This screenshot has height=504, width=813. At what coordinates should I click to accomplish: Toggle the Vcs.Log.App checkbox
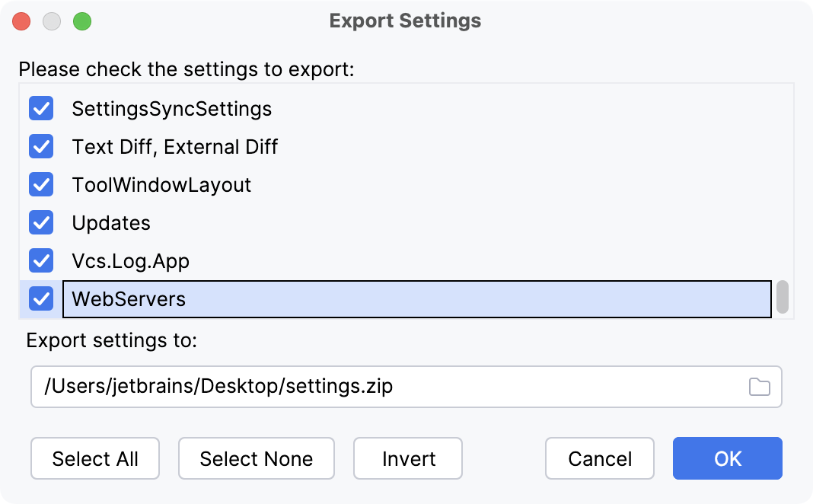coord(40,260)
